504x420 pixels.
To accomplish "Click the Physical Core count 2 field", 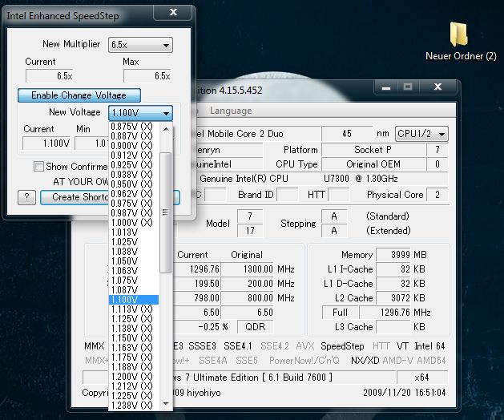I will pyautogui.click(x=437, y=195).
